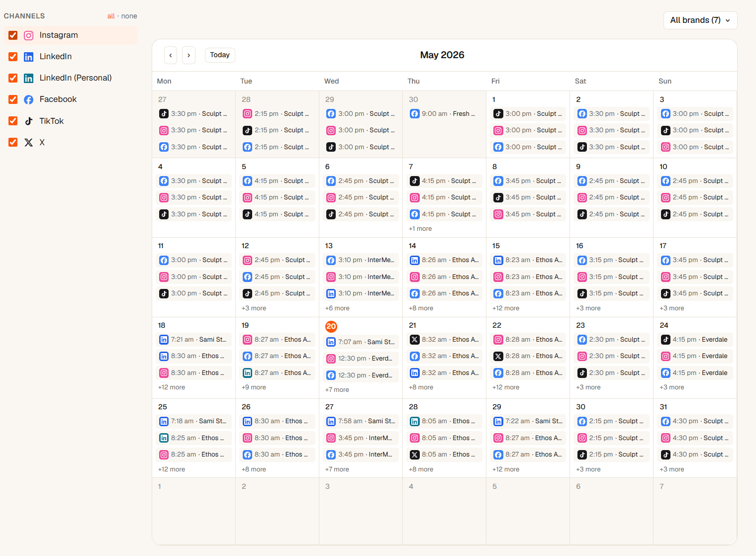Viewport: 756px width, 556px height.
Task: Expand '+3 more' on Tuesday May 12
Action: click(254, 308)
